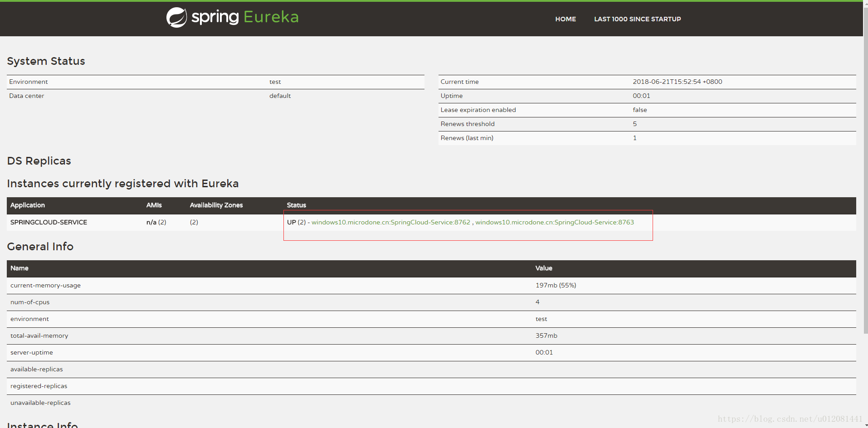Click the Renews threshold label
This screenshot has width=868, height=428.
[x=468, y=124]
